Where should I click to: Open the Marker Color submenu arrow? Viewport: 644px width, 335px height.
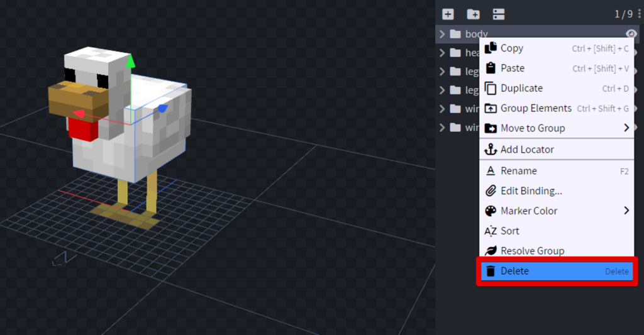tap(626, 211)
